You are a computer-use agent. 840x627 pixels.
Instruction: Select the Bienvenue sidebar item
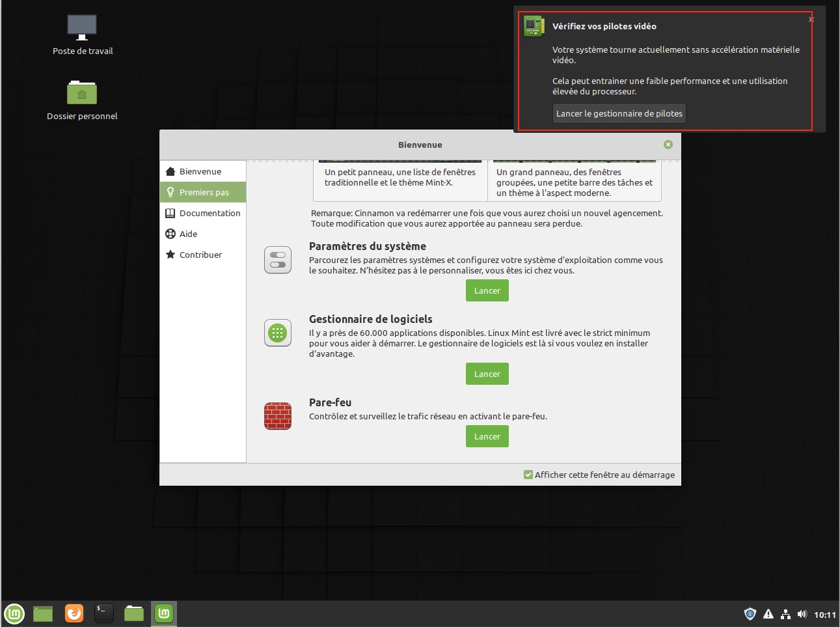pos(200,171)
